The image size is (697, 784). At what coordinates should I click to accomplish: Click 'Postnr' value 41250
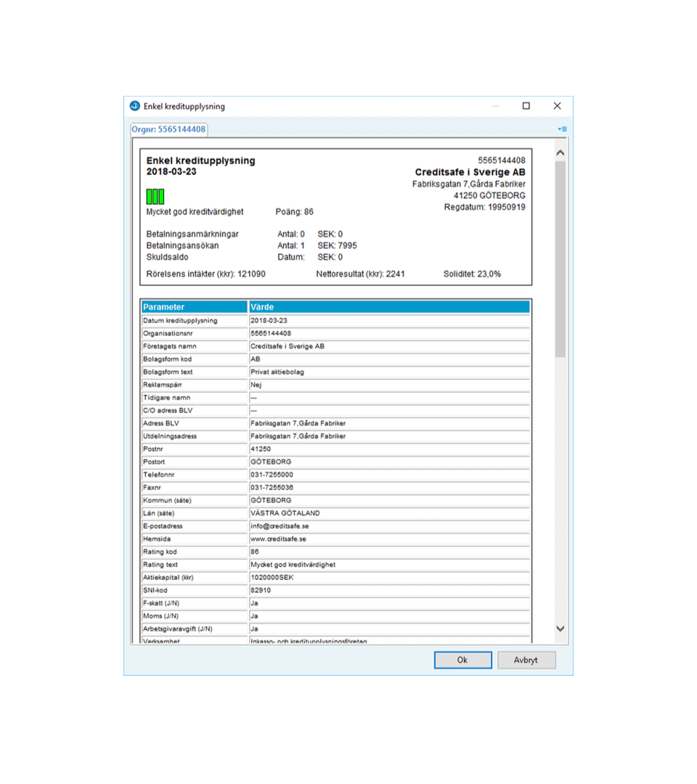(389, 449)
